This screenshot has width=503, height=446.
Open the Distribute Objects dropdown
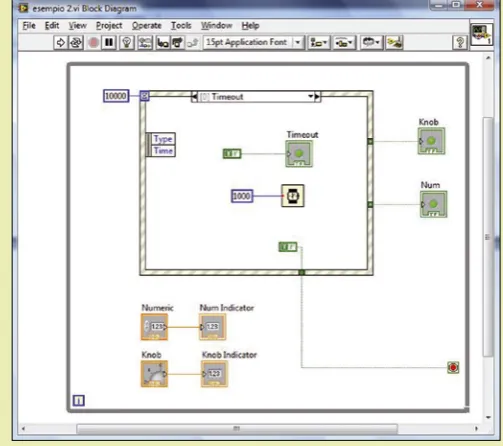344,43
